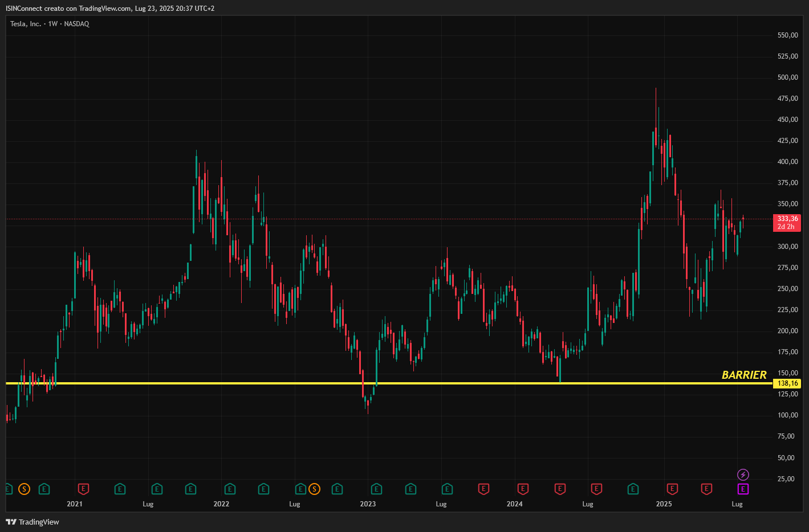This screenshot has width=809, height=532.
Task: Click red earnings marker just right of 2025 label
Action: point(672,489)
